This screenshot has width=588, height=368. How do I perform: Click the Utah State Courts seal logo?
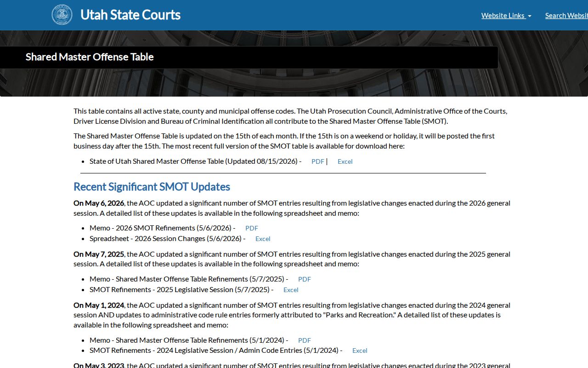click(x=62, y=15)
